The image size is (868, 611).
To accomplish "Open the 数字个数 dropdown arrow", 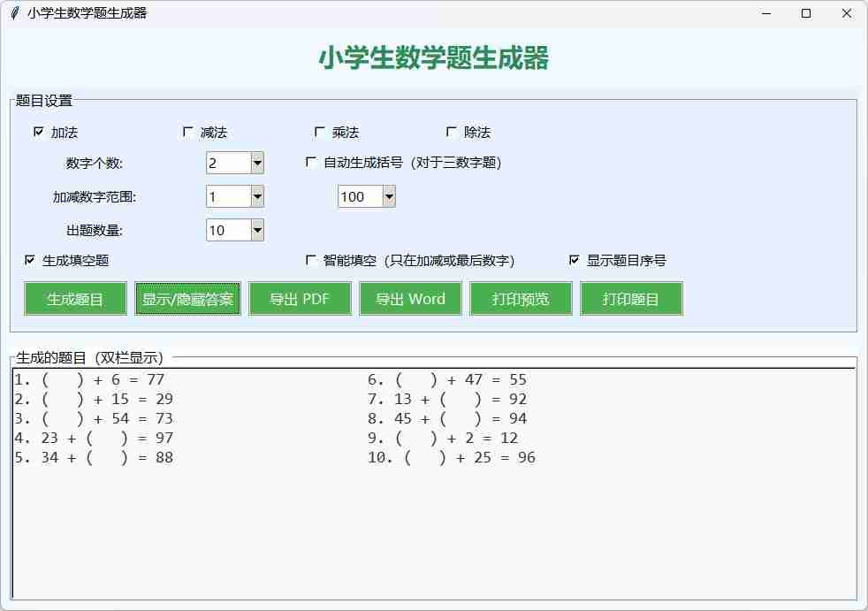I will tap(257, 163).
